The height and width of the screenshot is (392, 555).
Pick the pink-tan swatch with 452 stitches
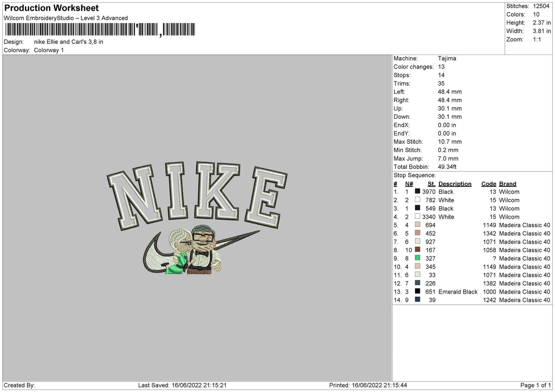click(x=418, y=233)
